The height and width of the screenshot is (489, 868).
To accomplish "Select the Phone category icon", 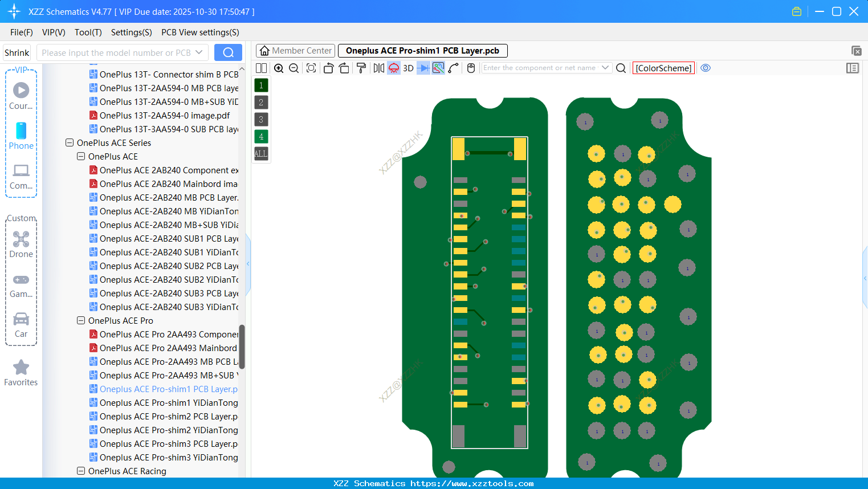I will point(21,136).
